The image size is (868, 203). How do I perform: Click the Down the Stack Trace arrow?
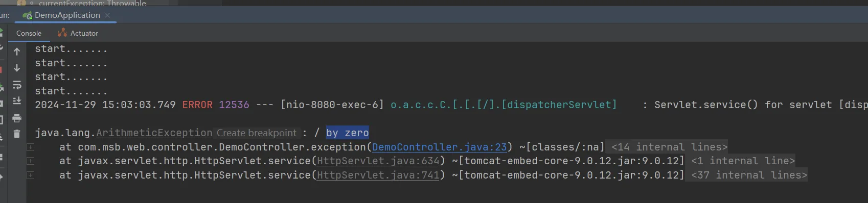click(x=17, y=68)
